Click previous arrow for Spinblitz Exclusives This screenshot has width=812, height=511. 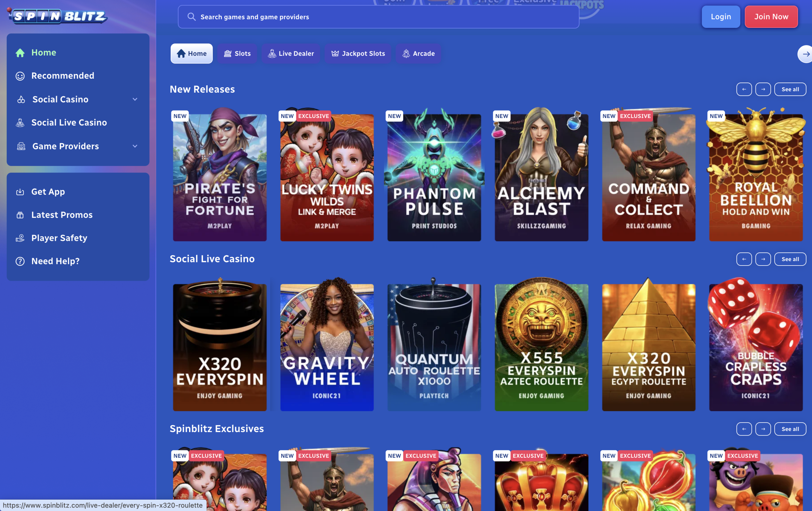[744, 429]
